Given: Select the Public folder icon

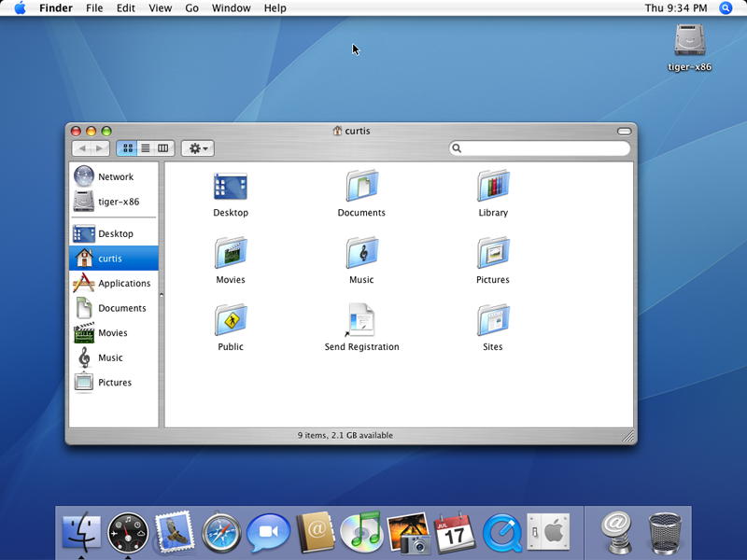Looking at the screenshot, I should click(230, 321).
